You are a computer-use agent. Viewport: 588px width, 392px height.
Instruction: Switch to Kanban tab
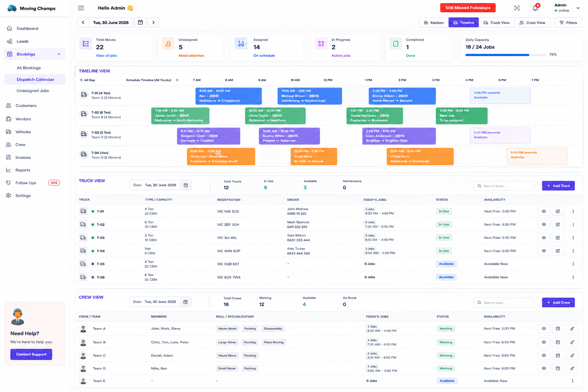434,23
